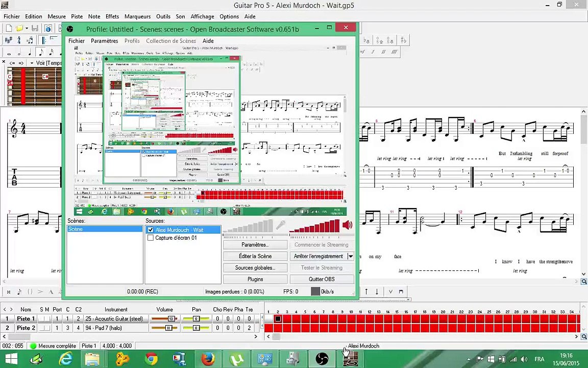
Task: Click the track list horizontal scrollbar
Action: pos(131,337)
